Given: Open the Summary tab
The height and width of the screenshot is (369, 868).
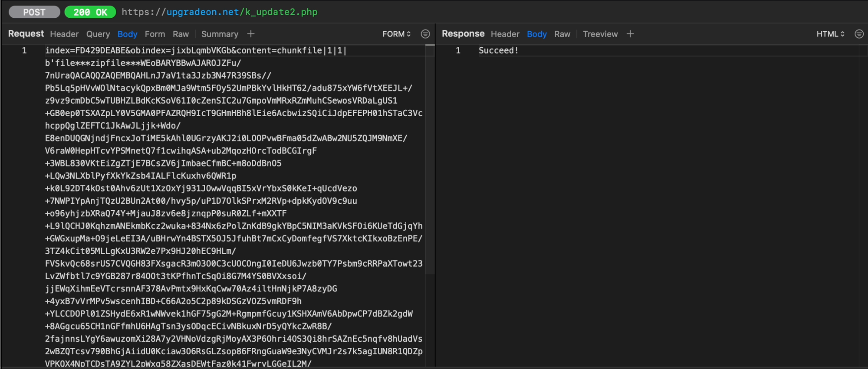Looking at the screenshot, I should click(x=220, y=34).
